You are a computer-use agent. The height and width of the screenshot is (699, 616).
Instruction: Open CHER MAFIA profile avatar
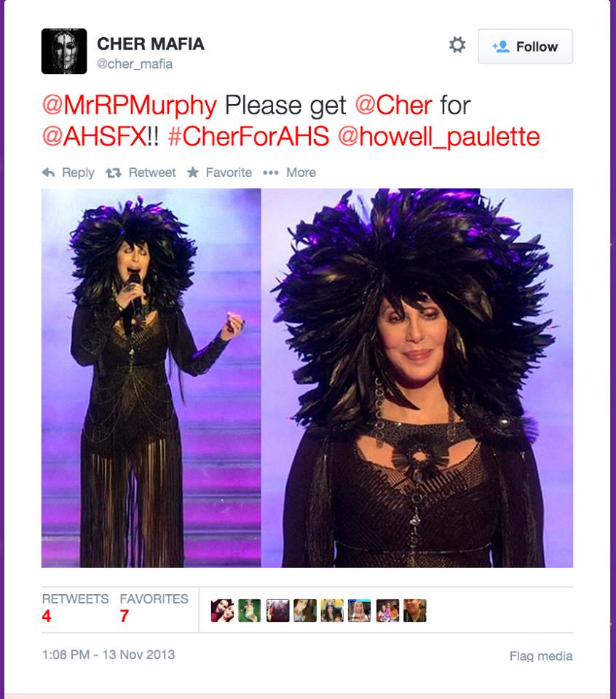pyautogui.click(x=64, y=51)
